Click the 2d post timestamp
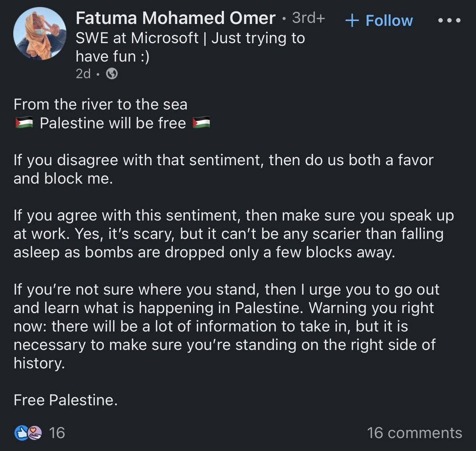Viewport: 476px width, 451px height. [x=83, y=74]
